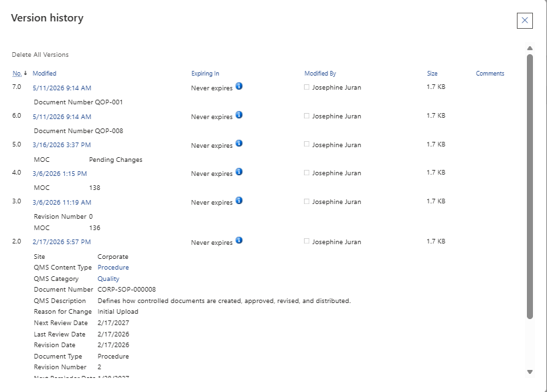Sort by the No. column header
Viewport: 547px width, 392px height.
point(17,74)
